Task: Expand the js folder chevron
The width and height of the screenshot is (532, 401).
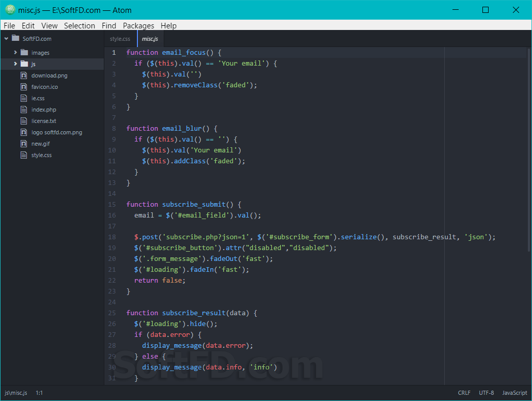Action: click(15, 64)
